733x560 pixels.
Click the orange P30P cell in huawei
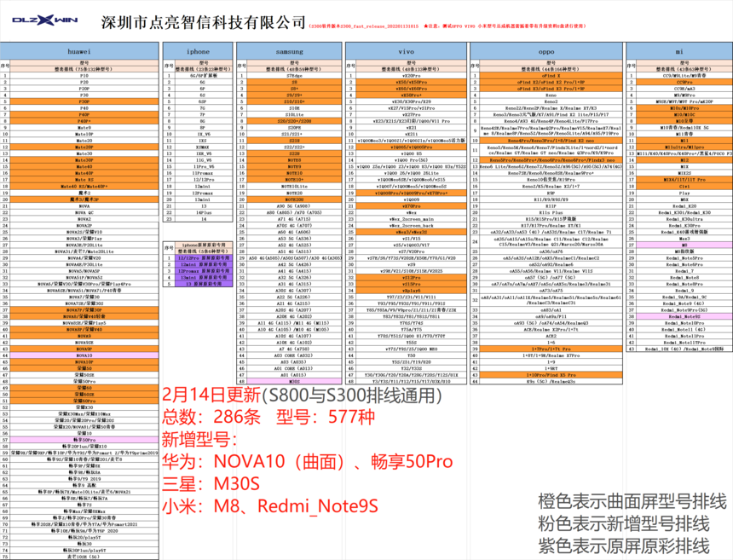point(84,101)
